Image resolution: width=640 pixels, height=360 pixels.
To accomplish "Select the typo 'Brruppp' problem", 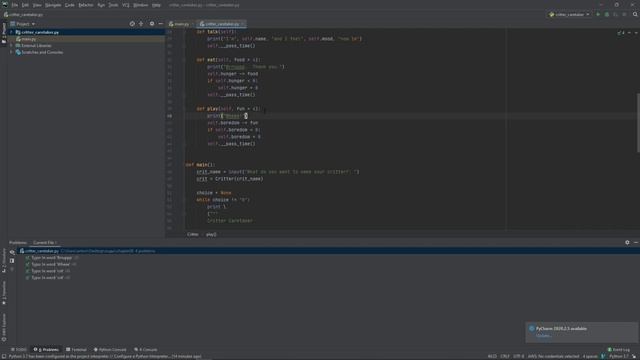I will 51,258.
